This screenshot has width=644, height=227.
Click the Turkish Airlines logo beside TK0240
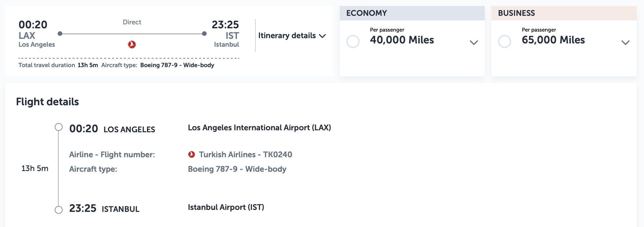click(191, 154)
